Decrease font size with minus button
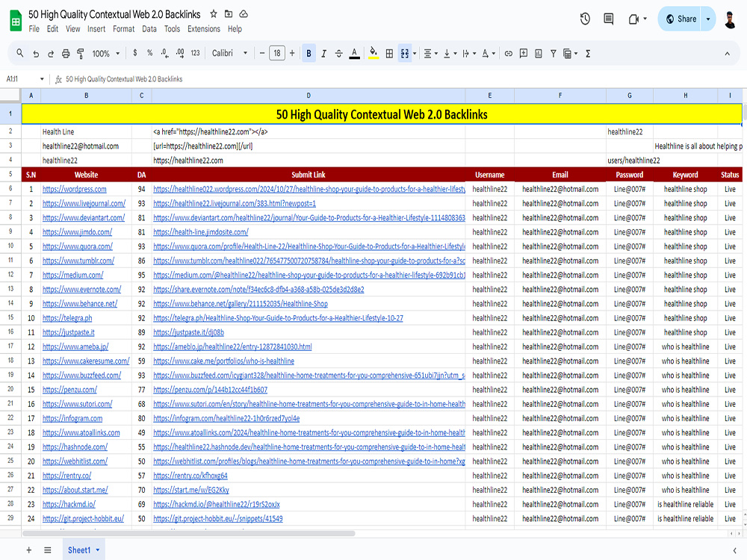This screenshot has height=560, width=747. point(262,53)
